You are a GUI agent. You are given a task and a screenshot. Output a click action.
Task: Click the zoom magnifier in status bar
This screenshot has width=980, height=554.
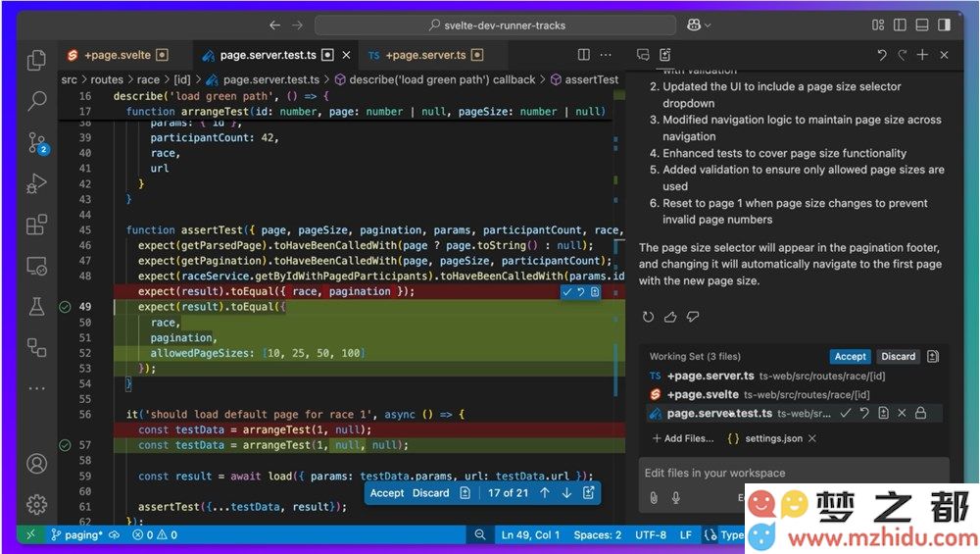tap(480, 535)
